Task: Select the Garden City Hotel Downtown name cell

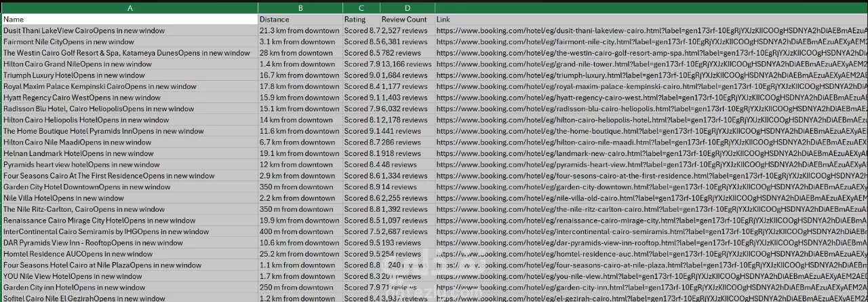Action: point(130,187)
